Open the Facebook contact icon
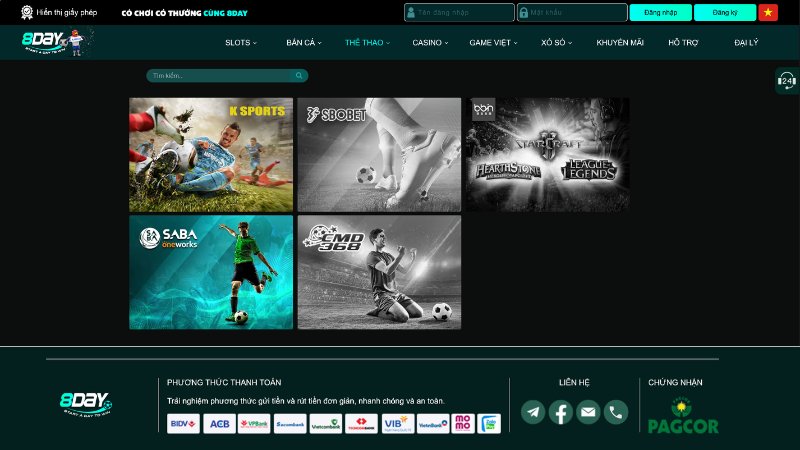 tap(561, 412)
